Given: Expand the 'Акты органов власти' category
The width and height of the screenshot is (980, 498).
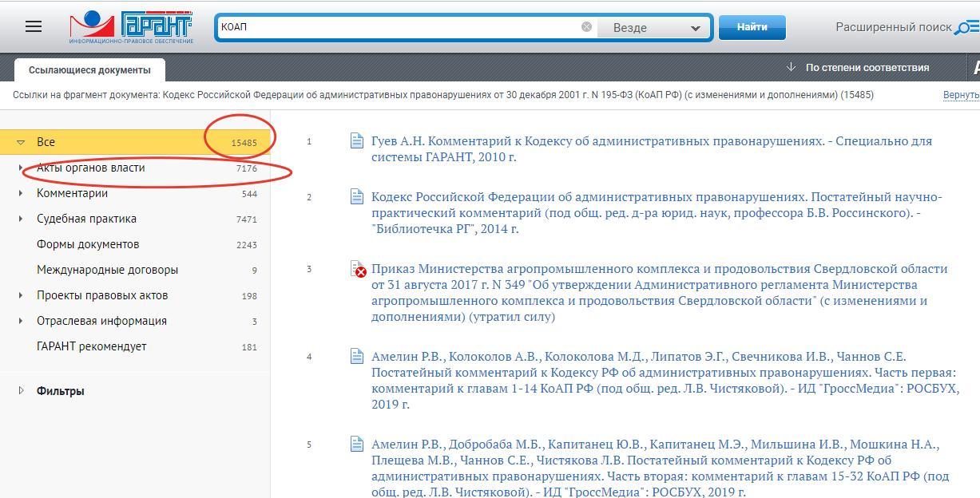Looking at the screenshot, I should [21, 168].
